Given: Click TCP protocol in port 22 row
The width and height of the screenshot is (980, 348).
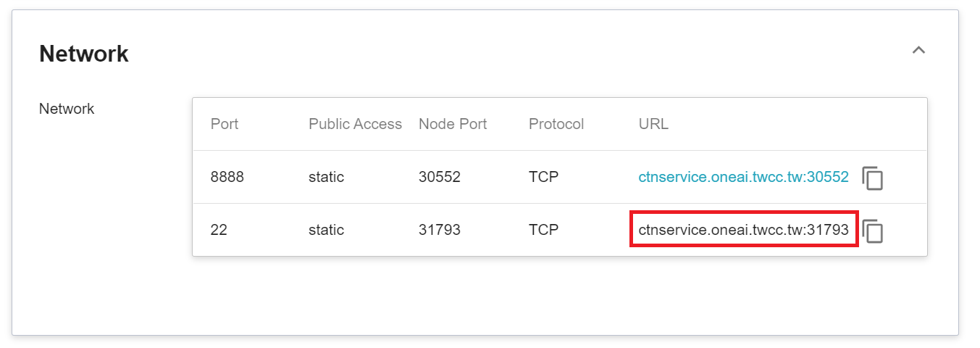Looking at the screenshot, I should (x=544, y=230).
